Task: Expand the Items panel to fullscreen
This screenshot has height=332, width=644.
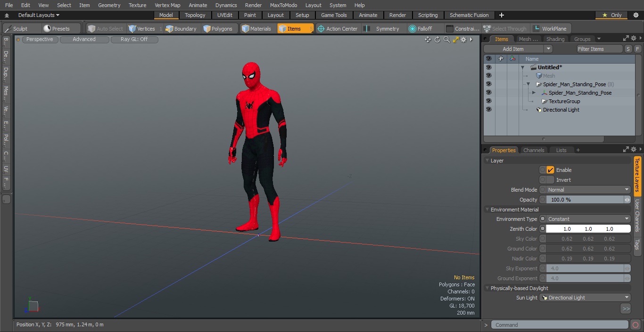Action: (x=626, y=39)
